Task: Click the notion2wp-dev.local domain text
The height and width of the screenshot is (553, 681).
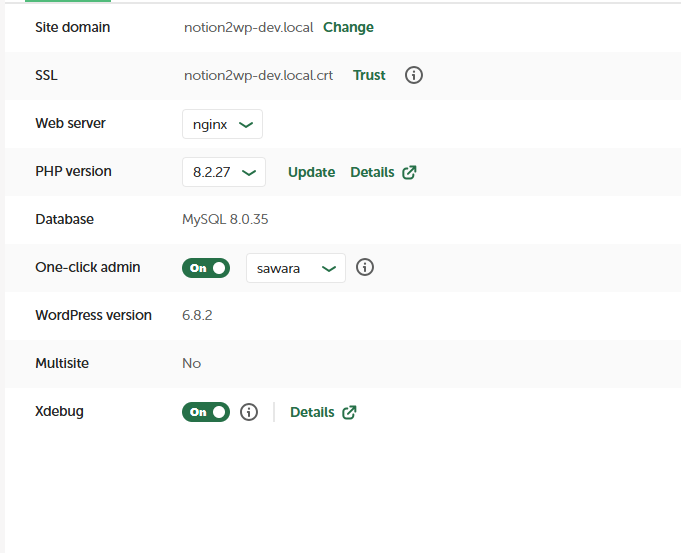Action: [248, 27]
